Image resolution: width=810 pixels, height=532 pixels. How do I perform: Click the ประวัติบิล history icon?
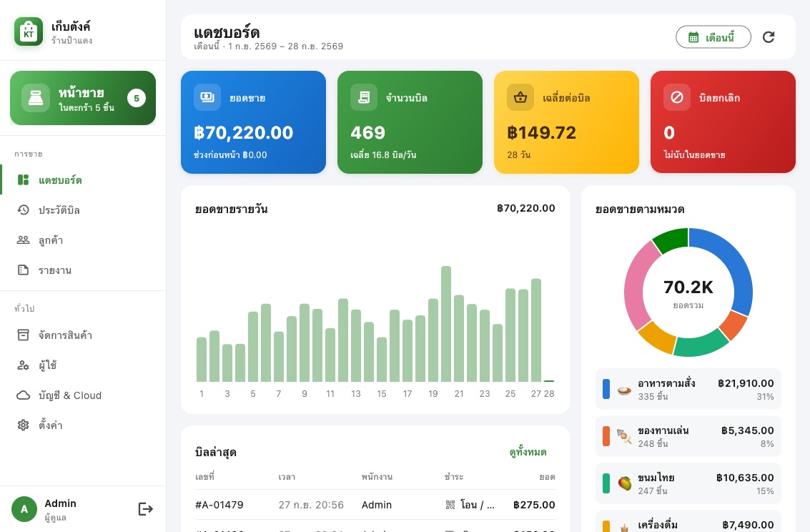pos(24,210)
